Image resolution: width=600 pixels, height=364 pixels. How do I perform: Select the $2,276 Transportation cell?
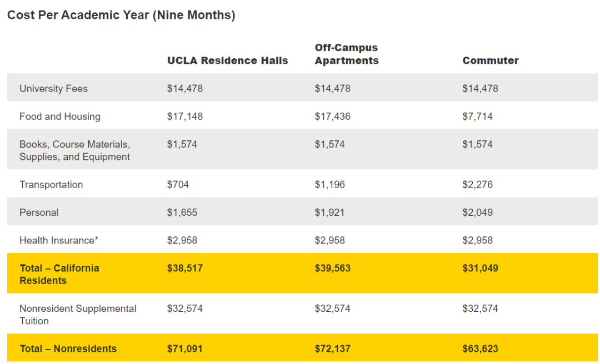tap(478, 184)
